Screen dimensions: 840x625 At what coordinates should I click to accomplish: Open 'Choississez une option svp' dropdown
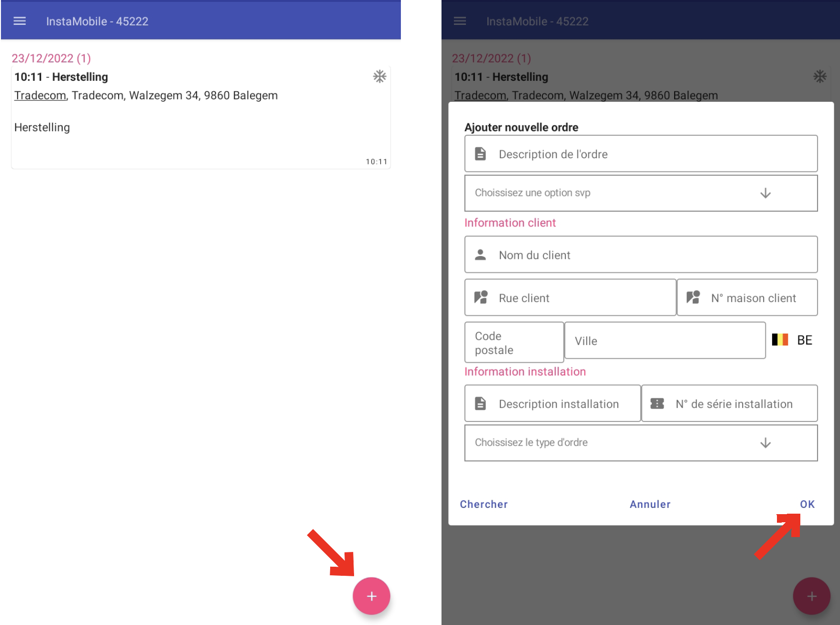(641, 193)
